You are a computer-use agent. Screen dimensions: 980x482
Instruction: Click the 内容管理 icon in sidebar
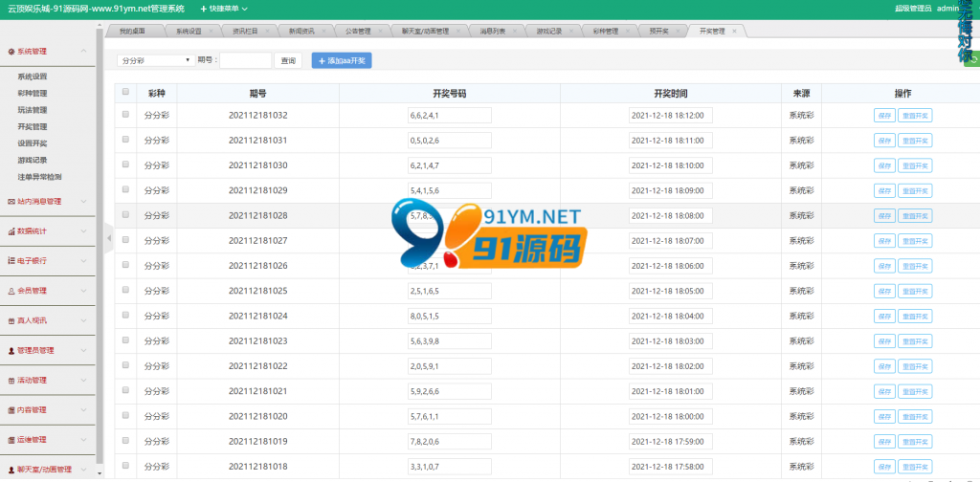click(11, 410)
